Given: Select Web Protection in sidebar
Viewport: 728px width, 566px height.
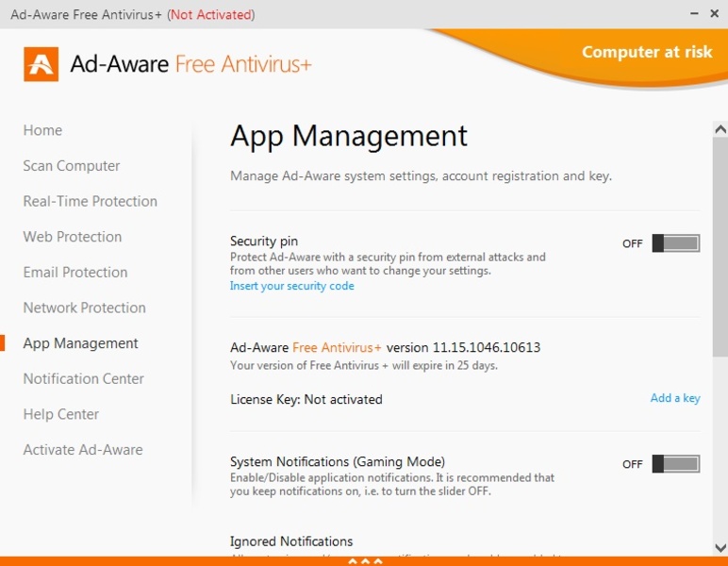Looking at the screenshot, I should (73, 237).
